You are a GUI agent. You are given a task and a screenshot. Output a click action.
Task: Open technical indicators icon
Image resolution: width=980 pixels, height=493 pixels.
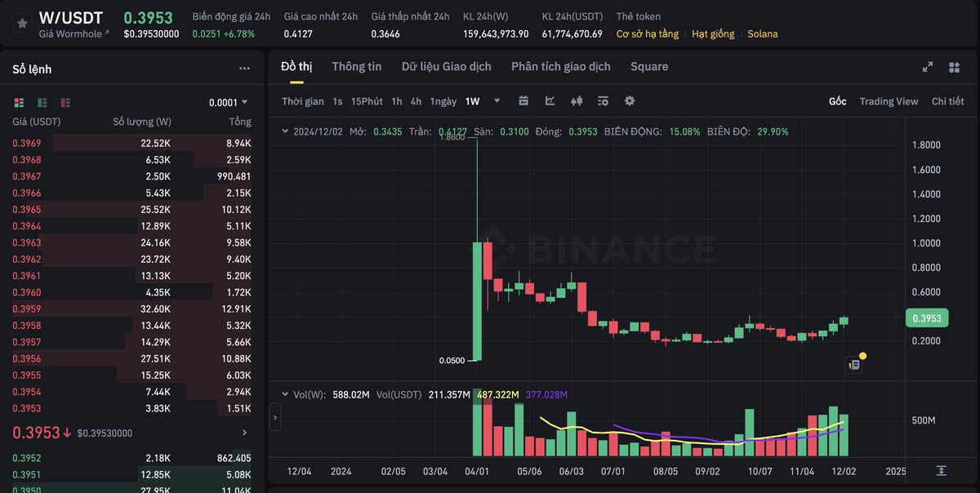coord(550,101)
